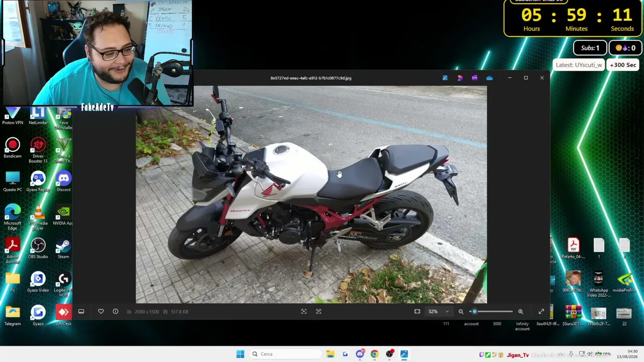Select the nvidiaProfile desktop icon
This screenshot has height=362, width=644.
pyautogui.click(x=624, y=283)
